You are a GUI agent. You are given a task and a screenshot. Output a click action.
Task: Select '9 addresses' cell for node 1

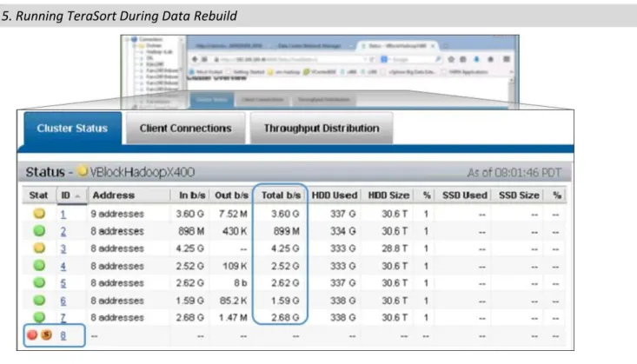pos(117,214)
